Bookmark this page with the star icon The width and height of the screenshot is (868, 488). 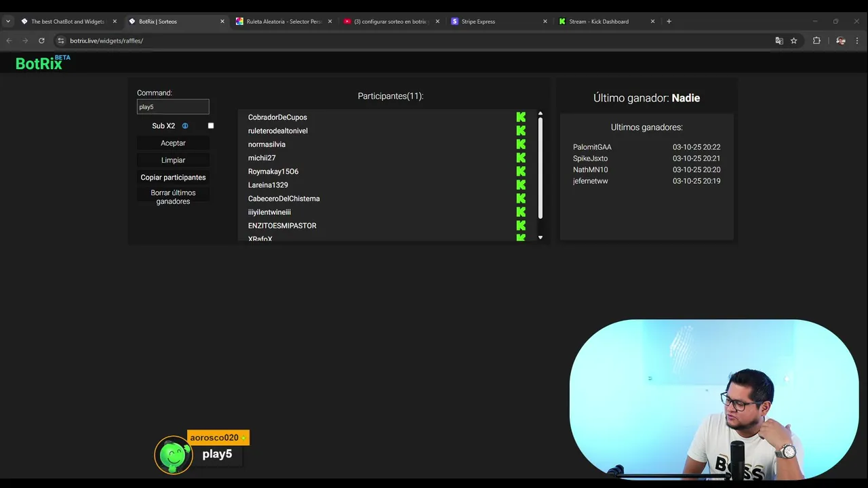(793, 41)
